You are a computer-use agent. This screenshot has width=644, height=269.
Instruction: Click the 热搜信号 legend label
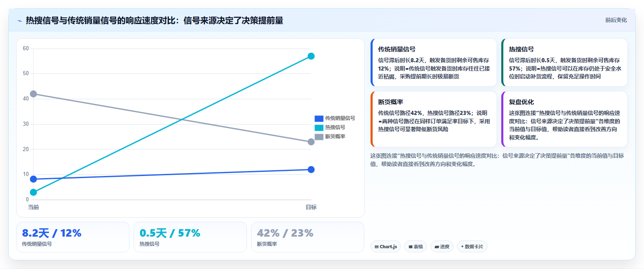click(335, 127)
